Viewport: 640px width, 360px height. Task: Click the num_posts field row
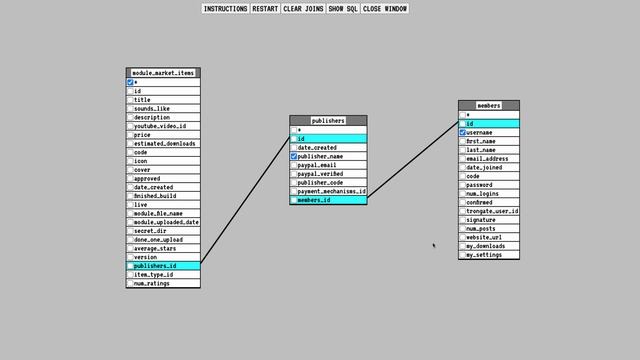pos(489,229)
